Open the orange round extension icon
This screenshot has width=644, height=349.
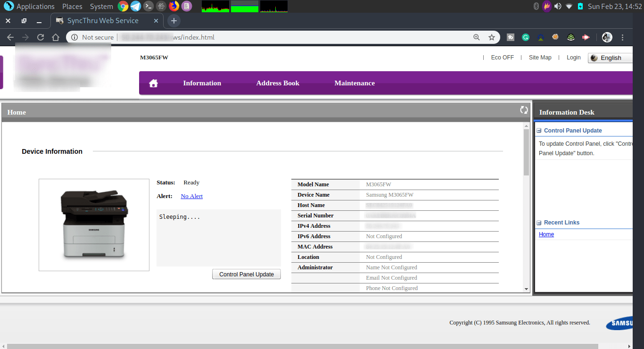tap(555, 37)
